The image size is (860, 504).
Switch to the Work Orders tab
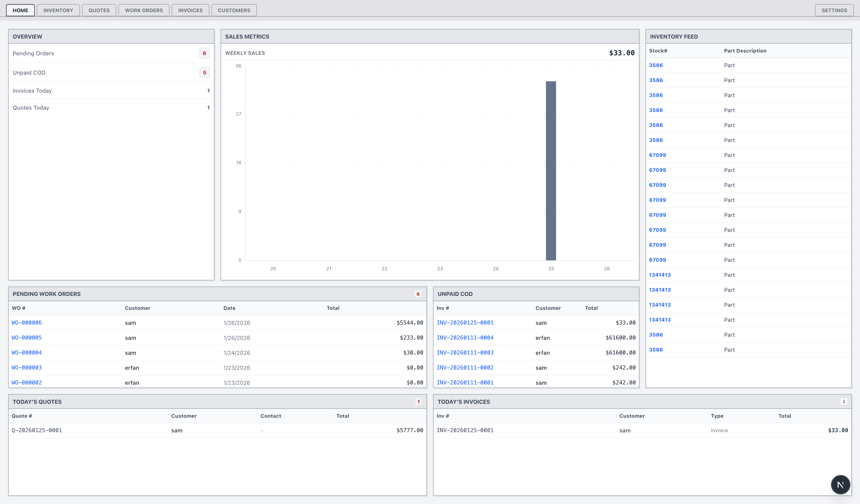pos(144,10)
